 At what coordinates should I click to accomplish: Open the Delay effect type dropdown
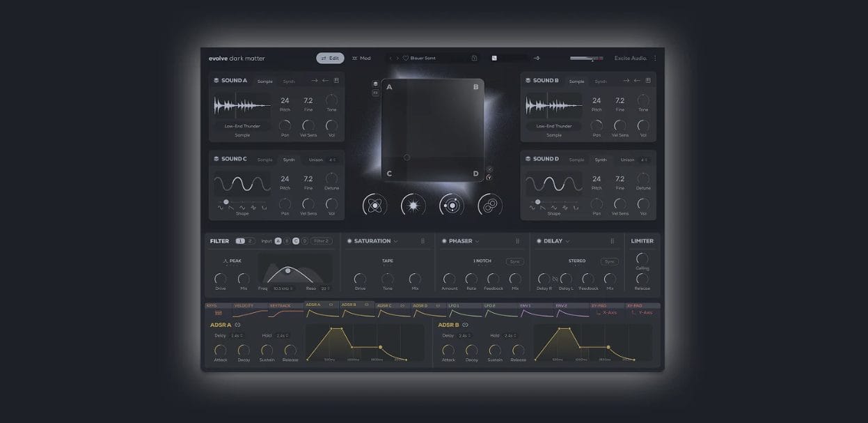pyautogui.click(x=568, y=241)
